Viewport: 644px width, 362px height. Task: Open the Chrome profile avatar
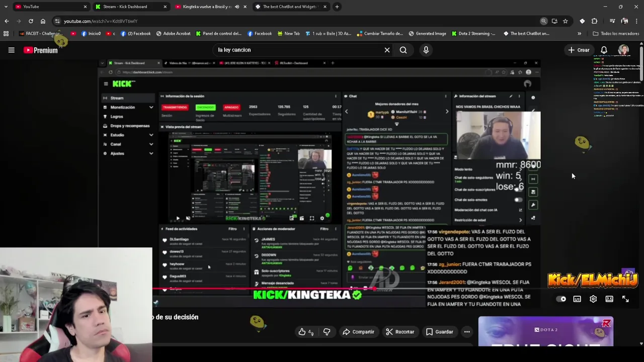[624, 21]
